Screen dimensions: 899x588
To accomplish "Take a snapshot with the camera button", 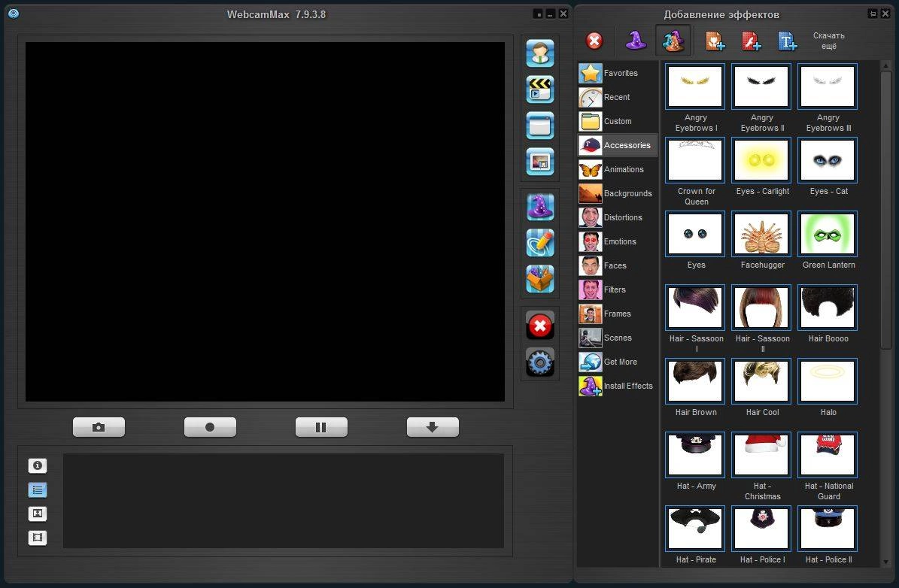I will [99, 427].
